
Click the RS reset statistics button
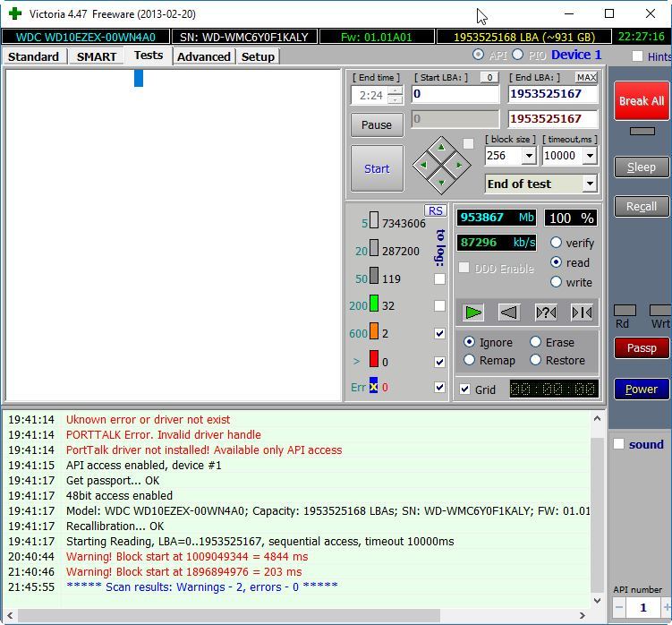436,210
